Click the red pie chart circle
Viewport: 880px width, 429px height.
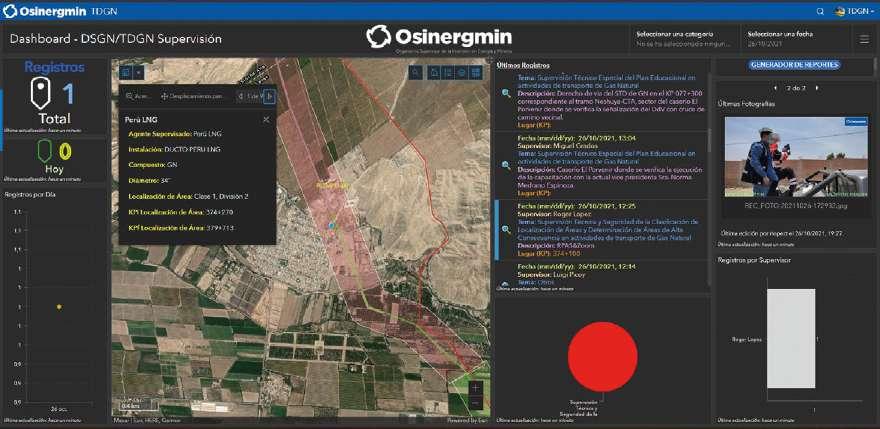(x=602, y=357)
